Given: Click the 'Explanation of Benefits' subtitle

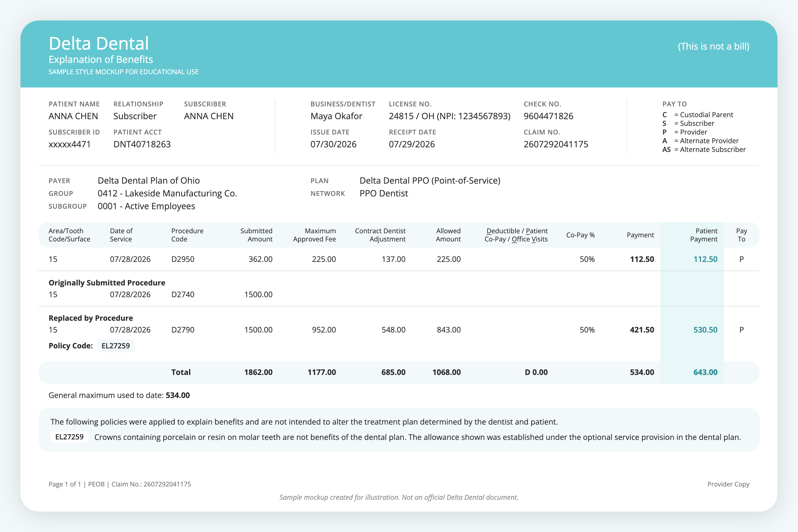Looking at the screenshot, I should [101, 60].
